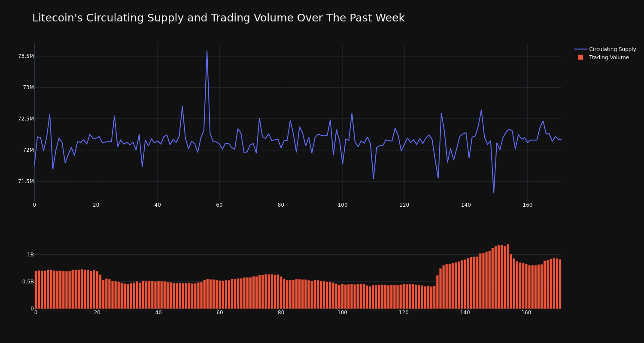Click the blue Circulating Supply legend line
This screenshot has height=343, width=644.
(580, 49)
